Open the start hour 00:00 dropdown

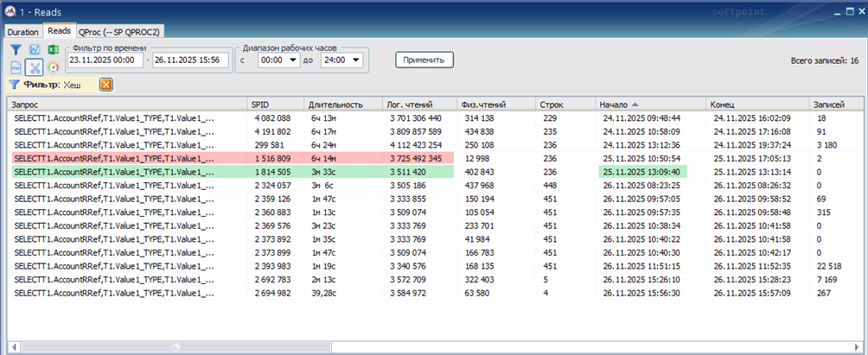coord(308,60)
